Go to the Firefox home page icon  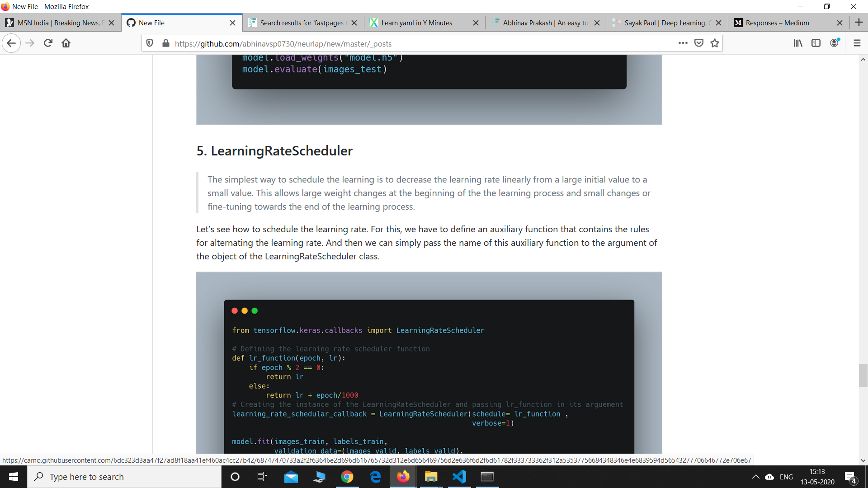tap(66, 43)
